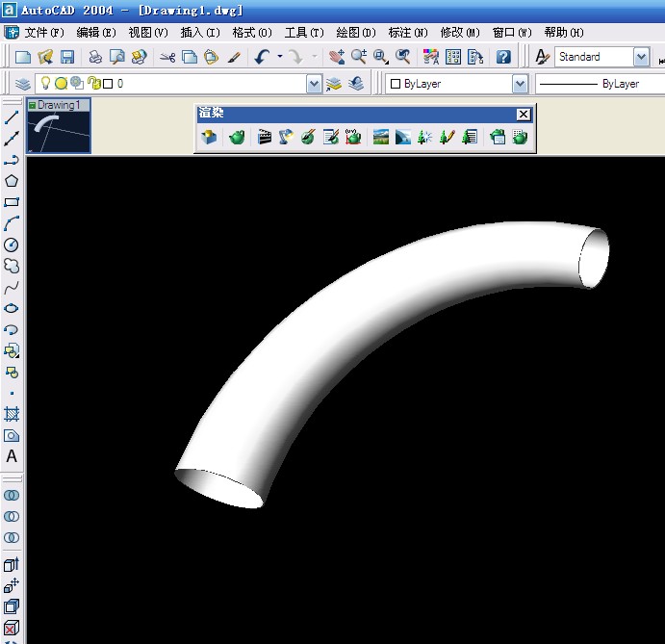Select the Revision Cloud tool
The width and height of the screenshot is (665, 644).
coord(12,266)
